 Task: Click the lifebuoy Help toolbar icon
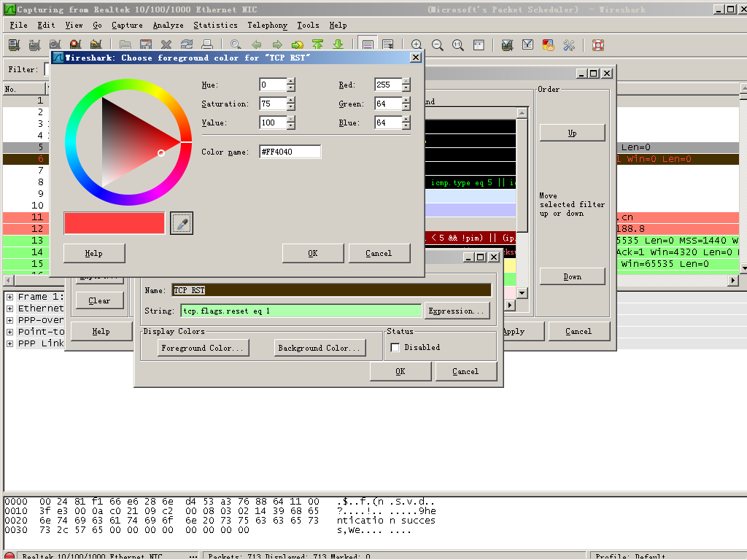(598, 44)
